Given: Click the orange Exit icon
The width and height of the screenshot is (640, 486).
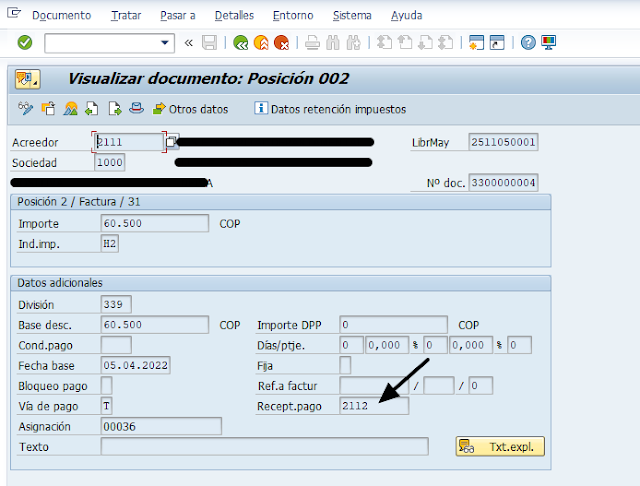Looking at the screenshot, I should 261,43.
